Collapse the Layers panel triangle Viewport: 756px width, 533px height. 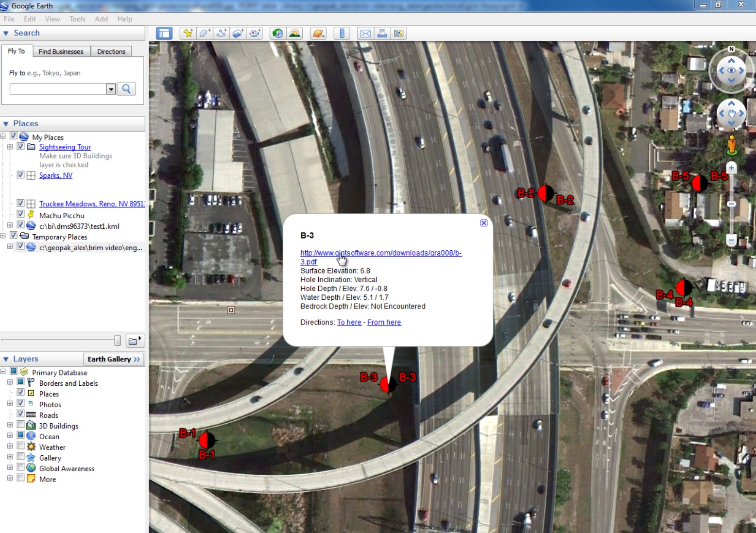6,359
